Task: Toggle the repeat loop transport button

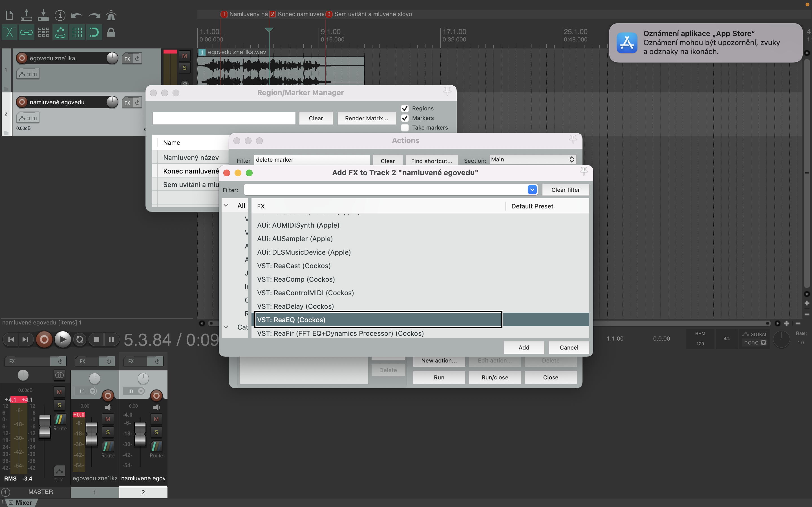Action: click(x=80, y=339)
